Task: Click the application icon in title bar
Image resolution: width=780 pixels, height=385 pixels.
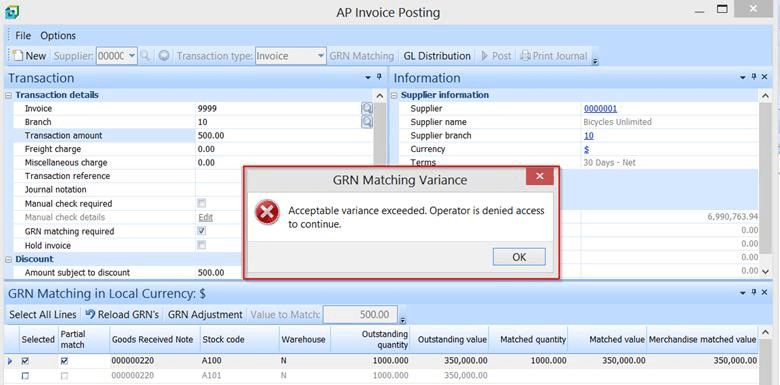Action: [11, 11]
